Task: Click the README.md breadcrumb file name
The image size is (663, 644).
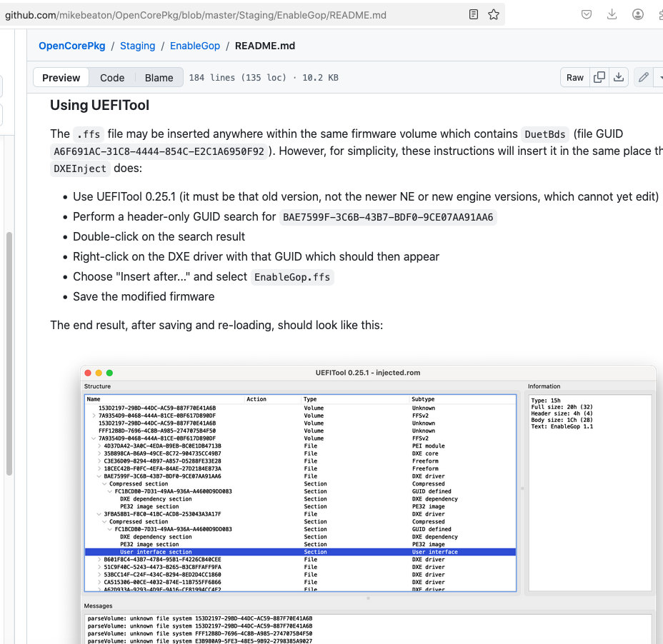Action: pos(265,46)
